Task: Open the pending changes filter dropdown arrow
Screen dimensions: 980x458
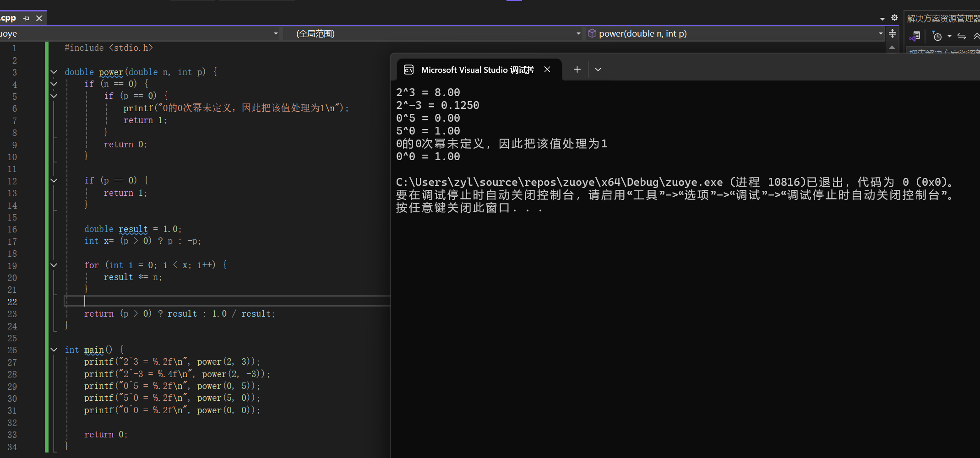Action: 949,36
